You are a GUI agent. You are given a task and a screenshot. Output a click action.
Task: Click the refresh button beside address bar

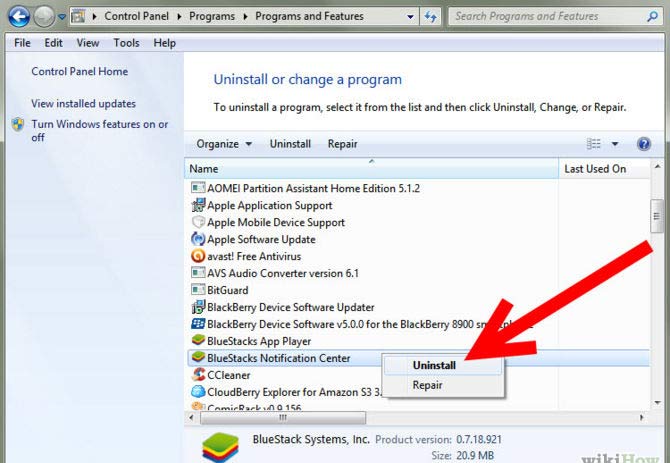coord(431,16)
